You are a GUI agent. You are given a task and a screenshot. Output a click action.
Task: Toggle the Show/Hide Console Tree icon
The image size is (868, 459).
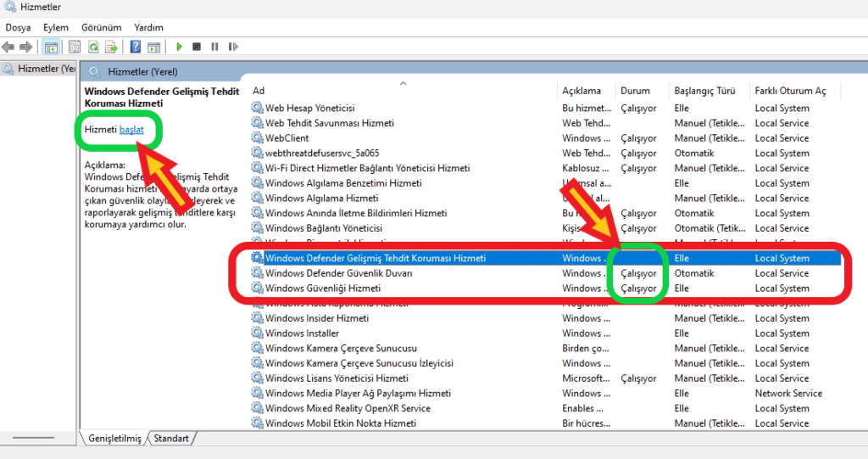pos(51,47)
